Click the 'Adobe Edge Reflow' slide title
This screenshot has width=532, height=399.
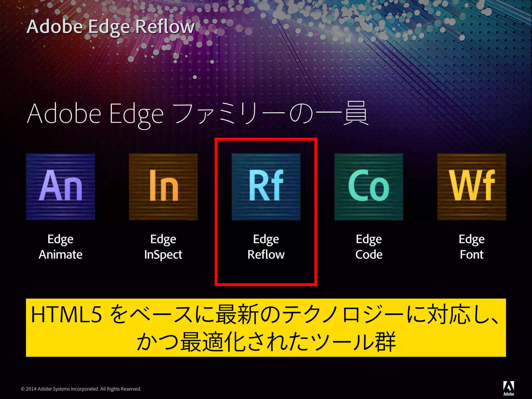111,27
